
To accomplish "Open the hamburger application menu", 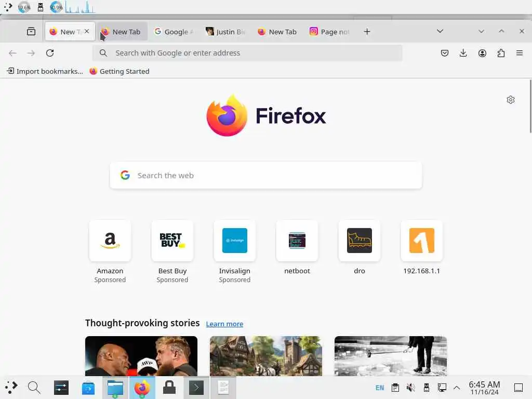I will [520, 53].
